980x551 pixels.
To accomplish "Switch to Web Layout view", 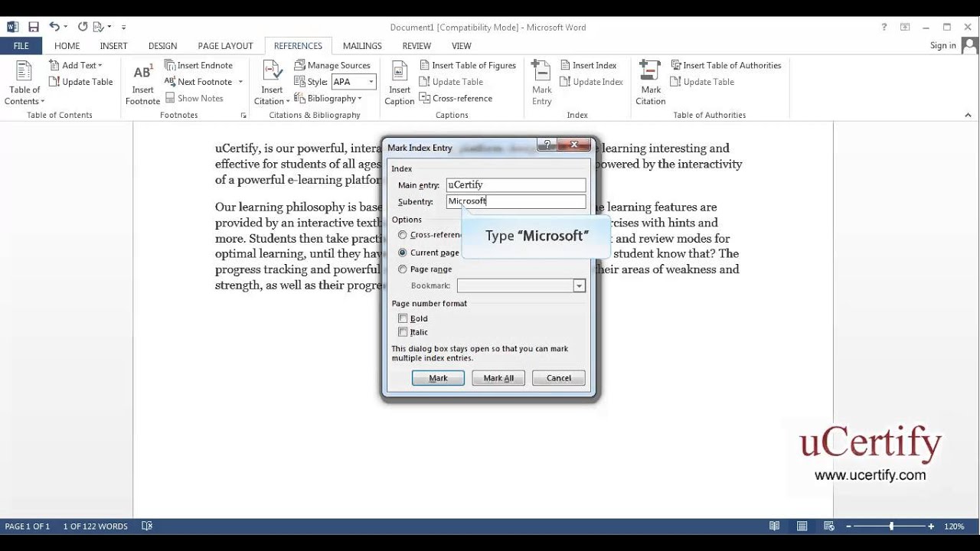I will pyautogui.click(x=829, y=527).
